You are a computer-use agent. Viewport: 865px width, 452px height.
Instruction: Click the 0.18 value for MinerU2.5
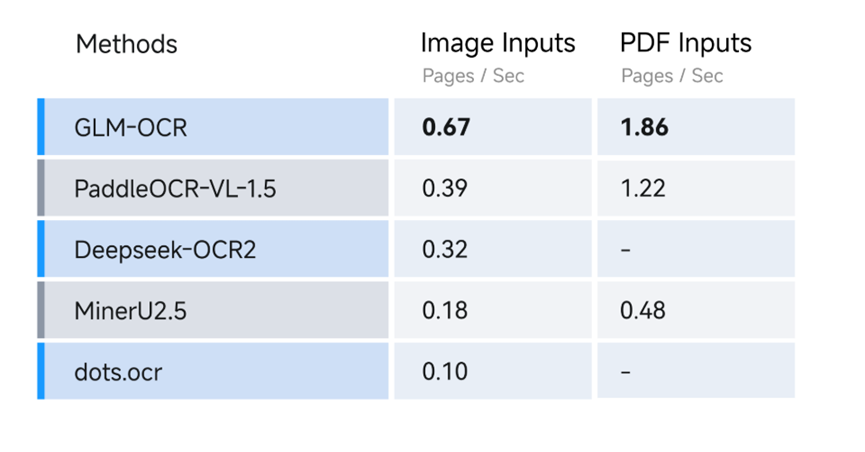[x=445, y=310]
